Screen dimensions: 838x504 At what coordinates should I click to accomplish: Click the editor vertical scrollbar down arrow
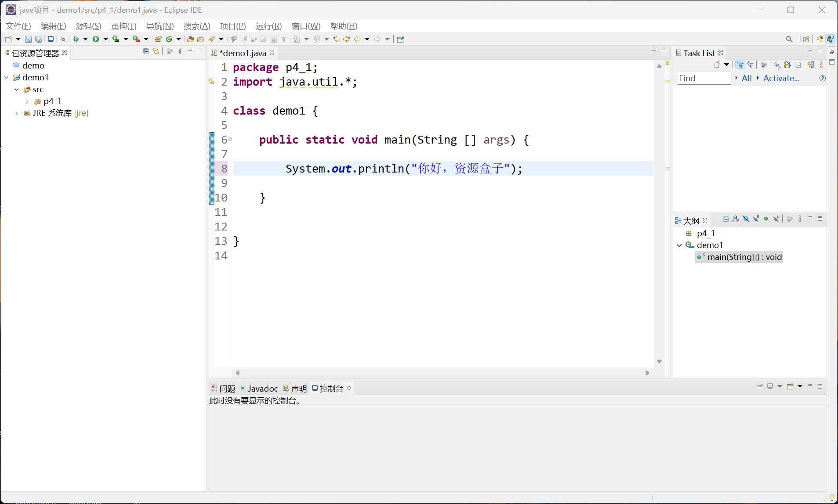659,361
